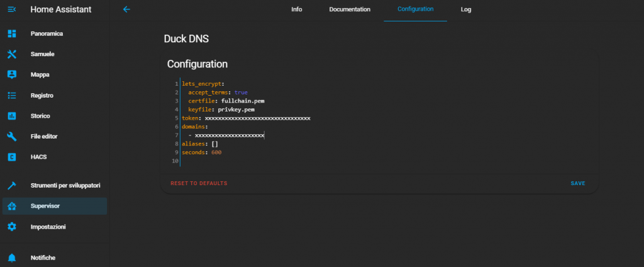Open Panoramica via its dashboard icon
Image resolution: width=644 pixels, height=267 pixels.
tap(12, 34)
